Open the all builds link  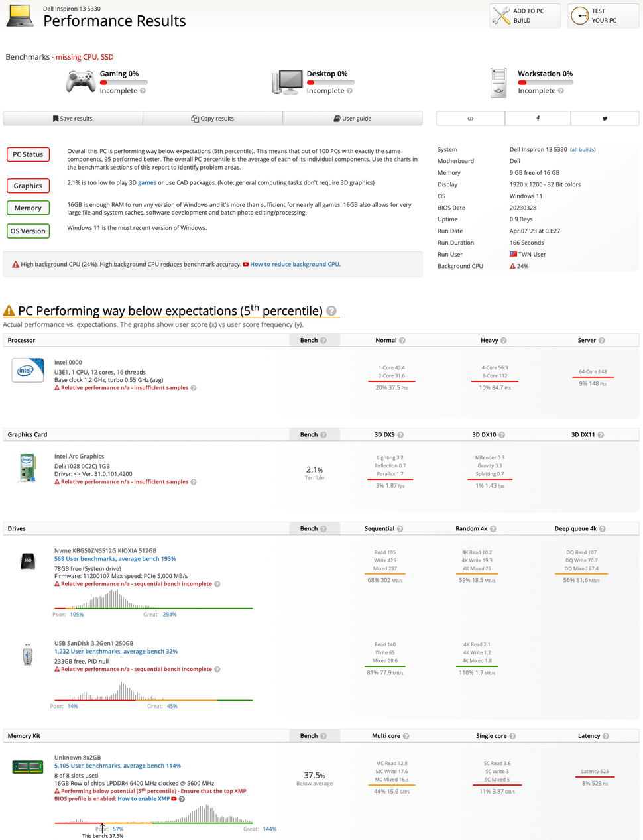[583, 150]
